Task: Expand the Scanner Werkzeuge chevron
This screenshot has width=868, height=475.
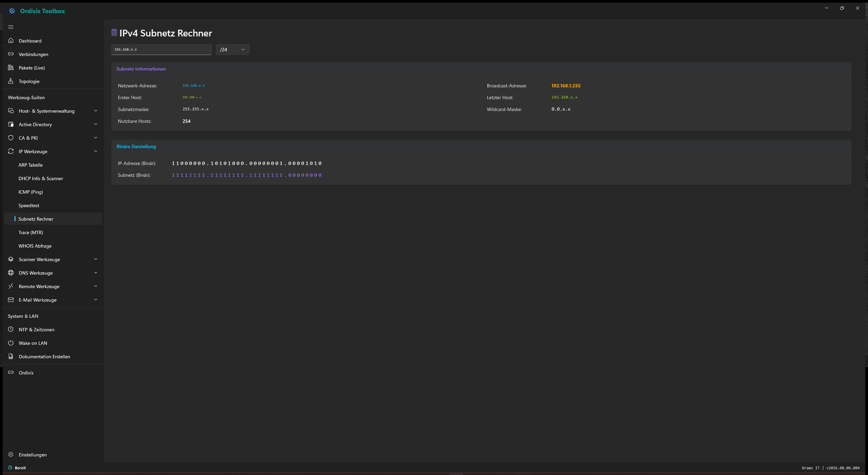Action: tap(95, 259)
